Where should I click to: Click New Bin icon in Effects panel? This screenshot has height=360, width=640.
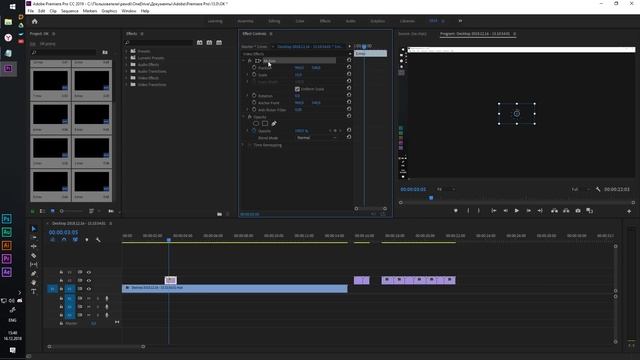tap(220, 214)
